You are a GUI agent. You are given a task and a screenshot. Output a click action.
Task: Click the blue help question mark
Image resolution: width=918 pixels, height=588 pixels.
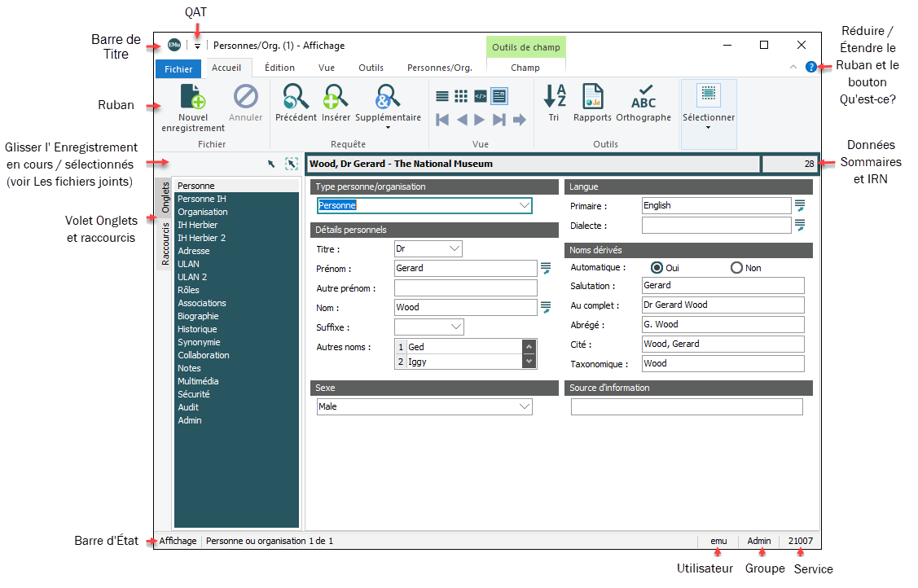(x=810, y=67)
